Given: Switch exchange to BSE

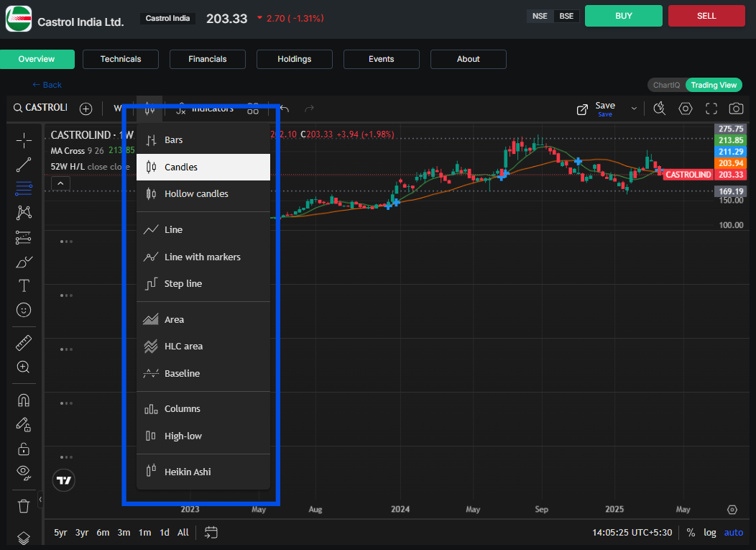Looking at the screenshot, I should click(566, 16).
